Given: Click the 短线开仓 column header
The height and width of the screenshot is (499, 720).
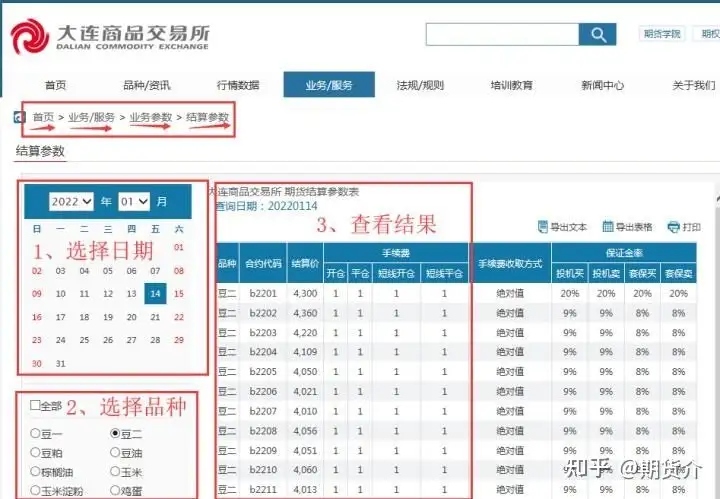Looking at the screenshot, I should pos(396,274).
